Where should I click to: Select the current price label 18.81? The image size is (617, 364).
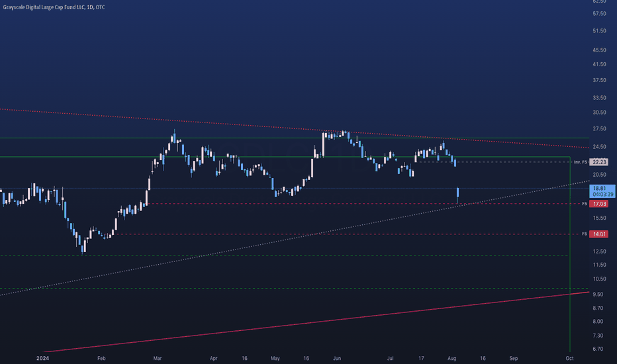[x=603, y=191]
